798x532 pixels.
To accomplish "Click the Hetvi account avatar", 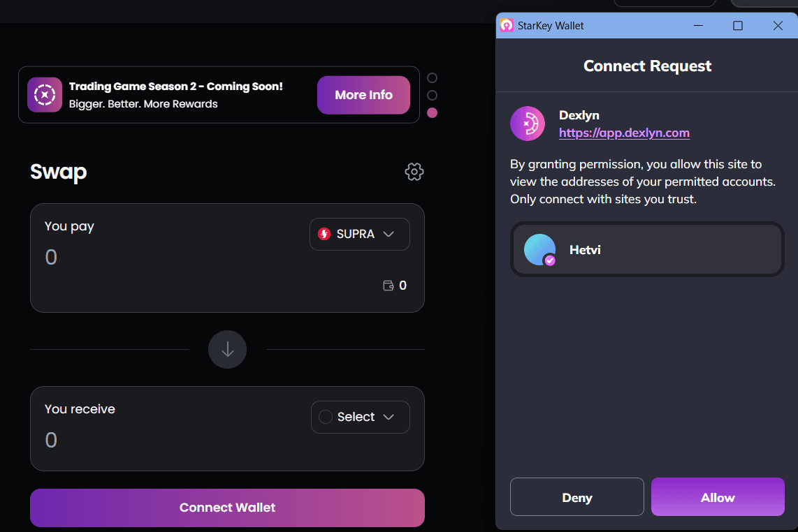I will [x=540, y=250].
